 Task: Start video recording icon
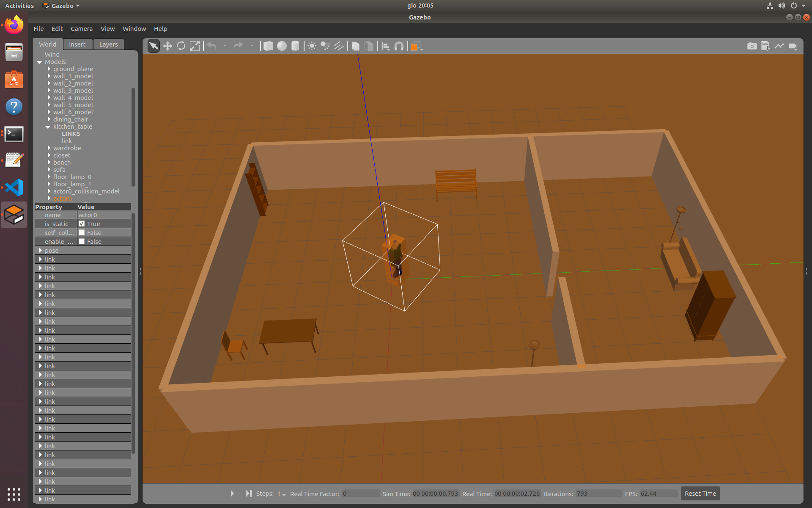pyautogui.click(x=793, y=46)
